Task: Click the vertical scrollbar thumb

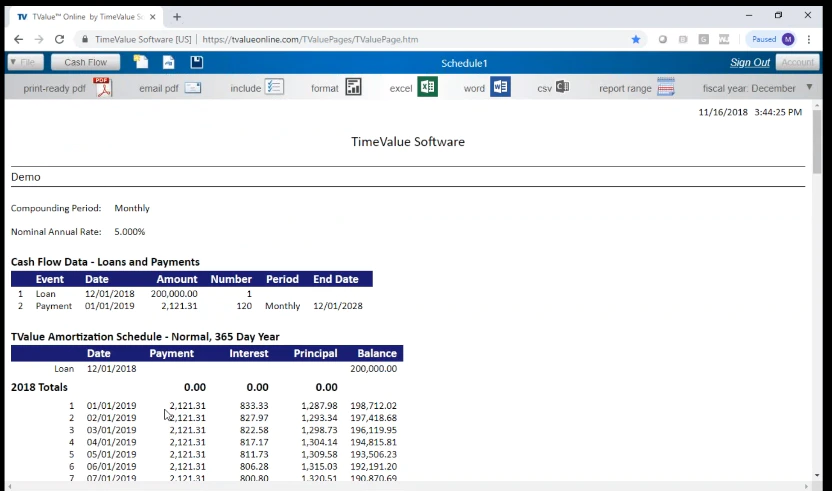Action: point(816,141)
